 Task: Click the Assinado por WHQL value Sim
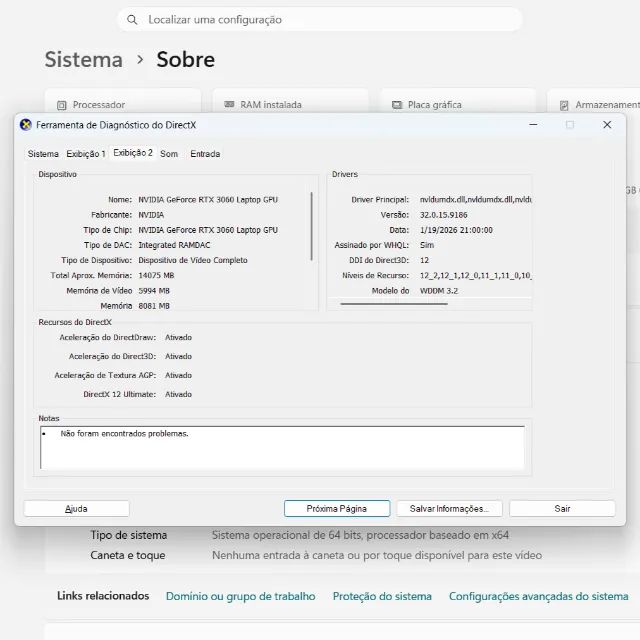[427, 245]
